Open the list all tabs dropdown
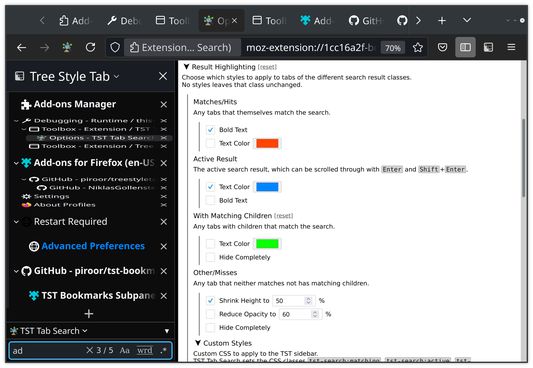533x368 pixels. (467, 20)
